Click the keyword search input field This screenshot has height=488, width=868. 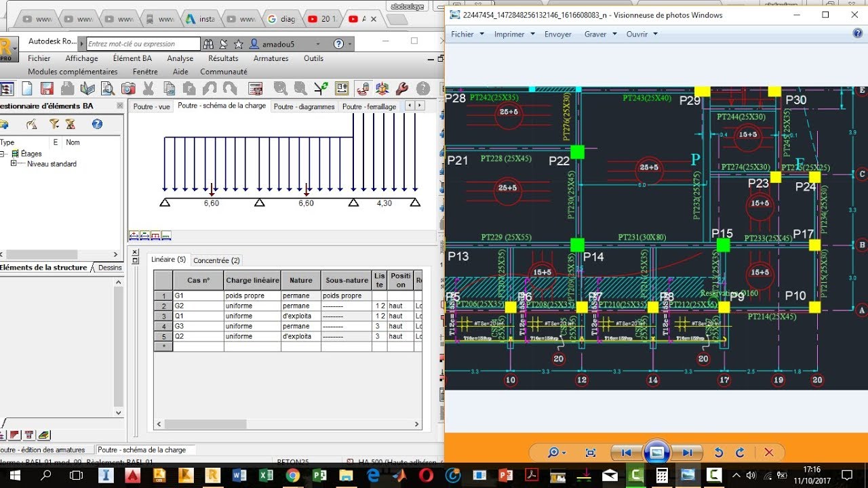click(x=143, y=44)
